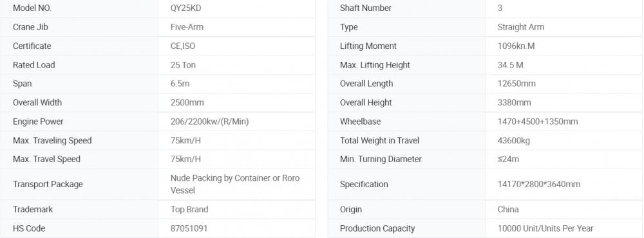Select the Engine Power 206/2200kw value
Image resolution: width=644 pixels, height=238 pixels.
(x=209, y=122)
